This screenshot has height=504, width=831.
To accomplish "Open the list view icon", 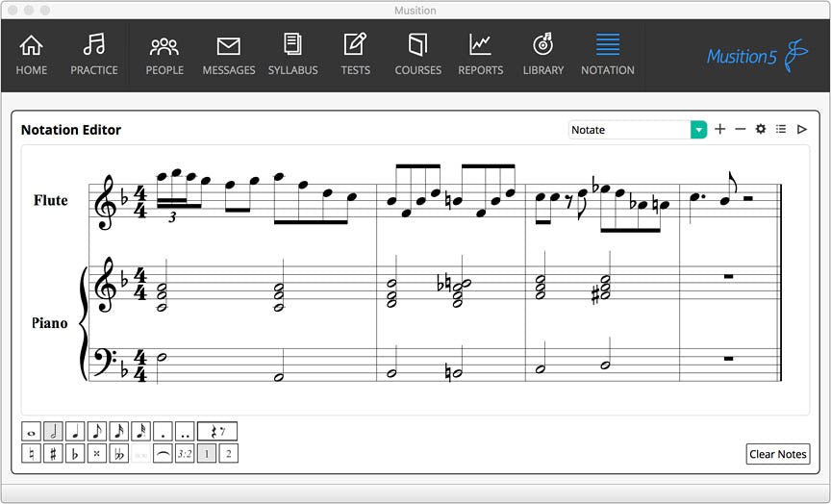I will [781, 129].
